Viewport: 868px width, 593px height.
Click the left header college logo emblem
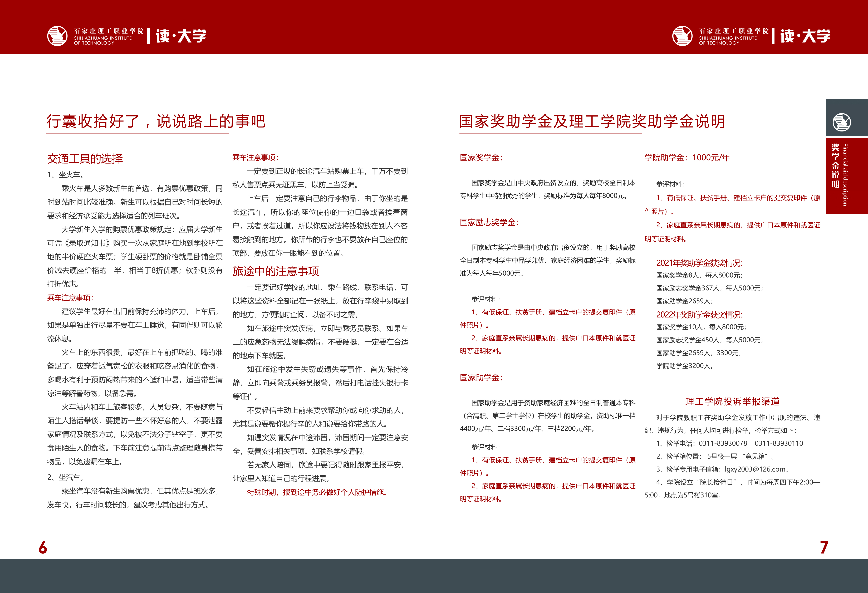tap(57, 36)
